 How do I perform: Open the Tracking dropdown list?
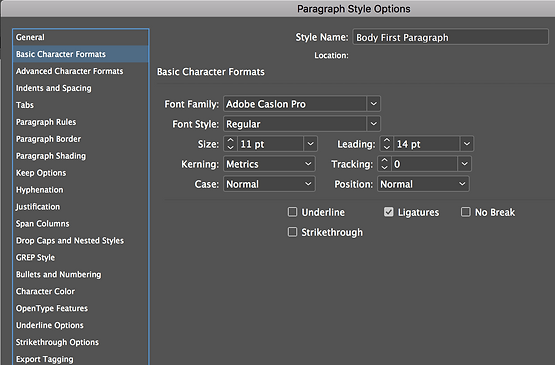click(464, 164)
